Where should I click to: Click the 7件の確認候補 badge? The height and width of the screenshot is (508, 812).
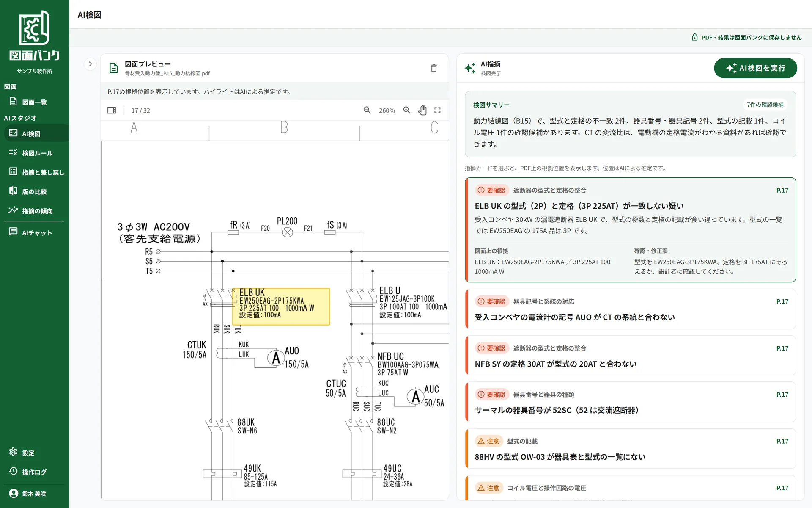pos(765,105)
